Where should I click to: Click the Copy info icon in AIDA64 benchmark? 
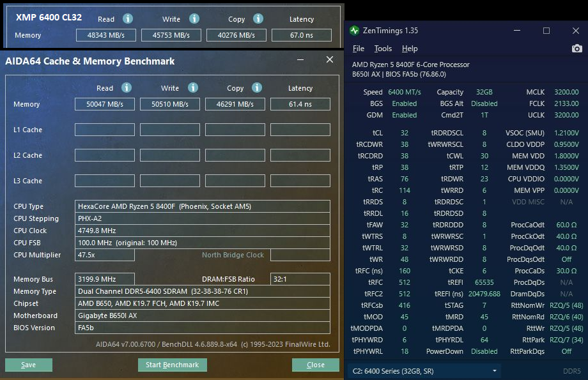click(x=257, y=87)
